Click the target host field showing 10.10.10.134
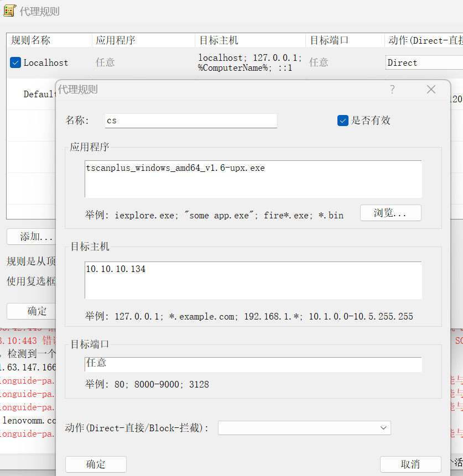 253,280
